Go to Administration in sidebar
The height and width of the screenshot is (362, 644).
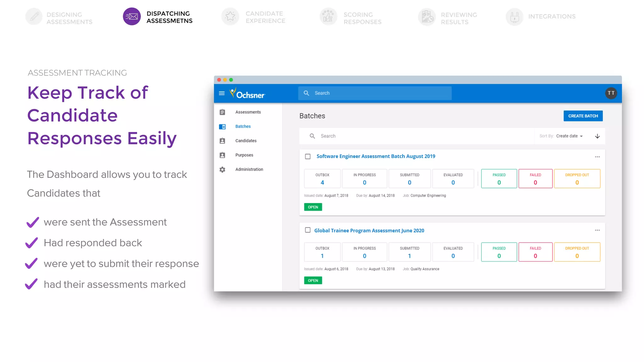tap(249, 169)
